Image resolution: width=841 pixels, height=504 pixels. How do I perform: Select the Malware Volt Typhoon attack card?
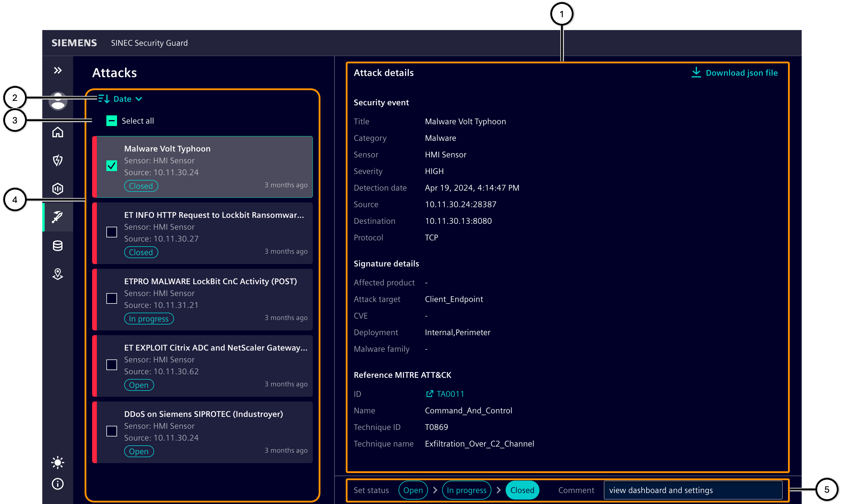(203, 167)
